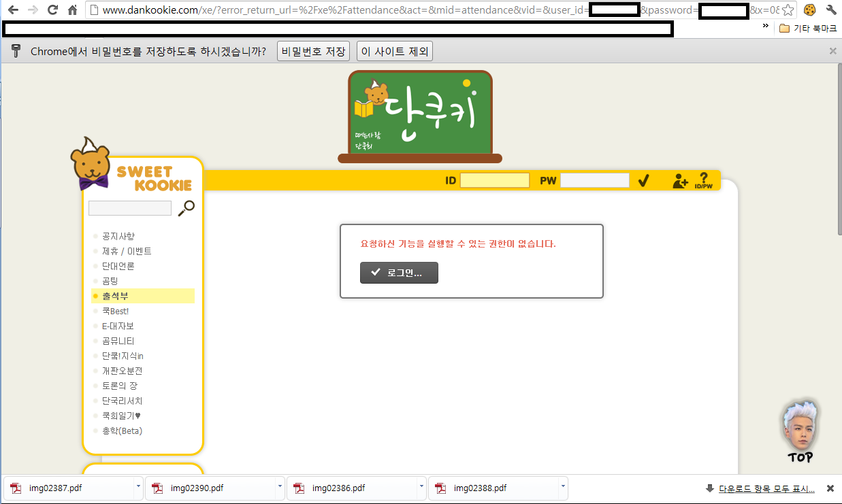Image resolution: width=842 pixels, height=504 pixels.
Task: Open the ID/PW question mark help icon
Action: tap(704, 180)
